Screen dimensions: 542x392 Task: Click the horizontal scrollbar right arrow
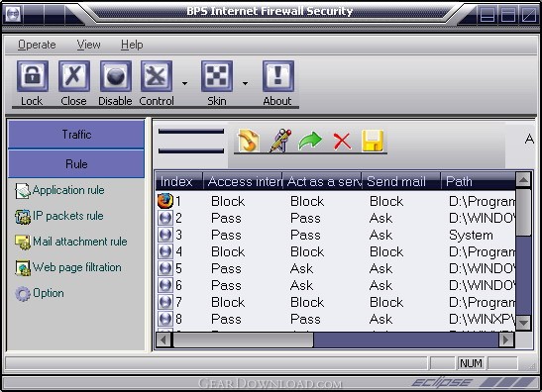coord(505,341)
